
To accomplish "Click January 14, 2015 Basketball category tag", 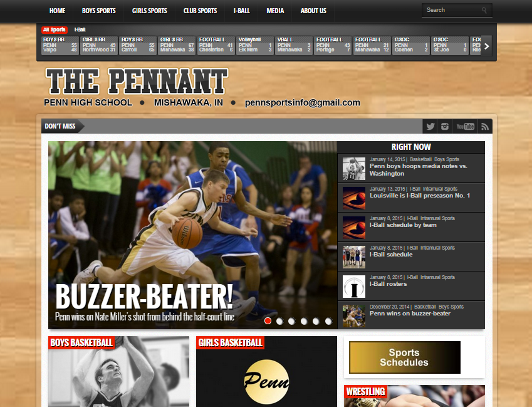I will (x=420, y=159).
